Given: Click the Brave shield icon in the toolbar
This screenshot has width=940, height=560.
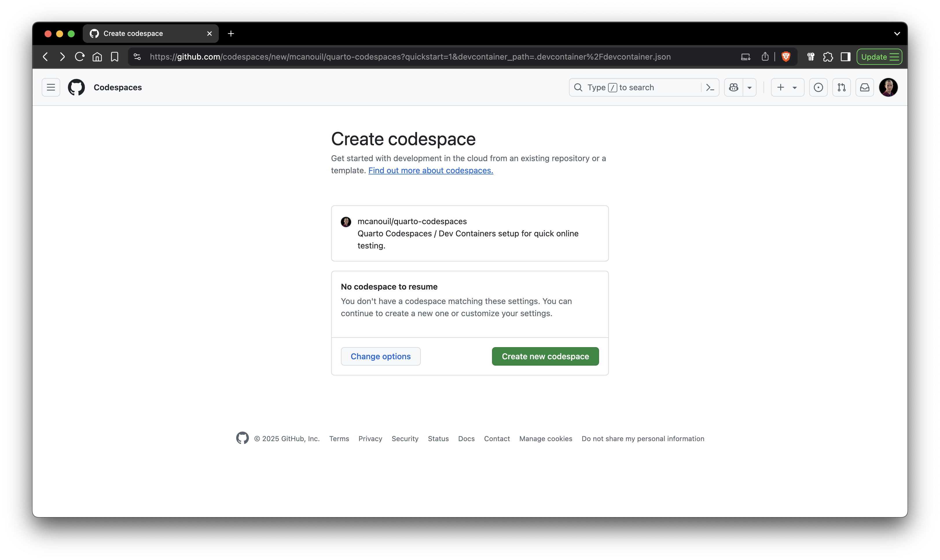Looking at the screenshot, I should tap(786, 57).
